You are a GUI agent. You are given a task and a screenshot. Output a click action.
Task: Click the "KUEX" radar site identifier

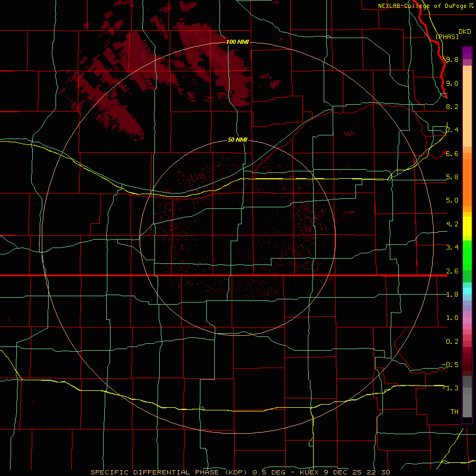309,472
